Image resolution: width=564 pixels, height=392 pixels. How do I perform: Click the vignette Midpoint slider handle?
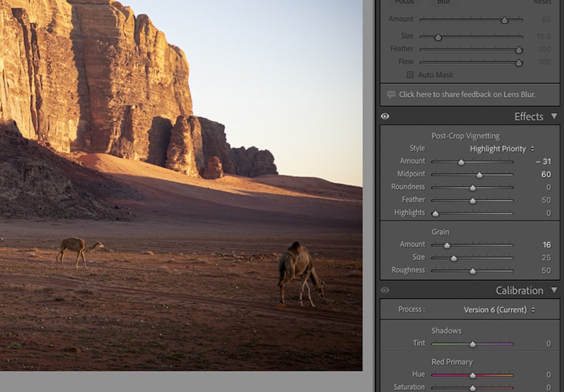coord(479,174)
